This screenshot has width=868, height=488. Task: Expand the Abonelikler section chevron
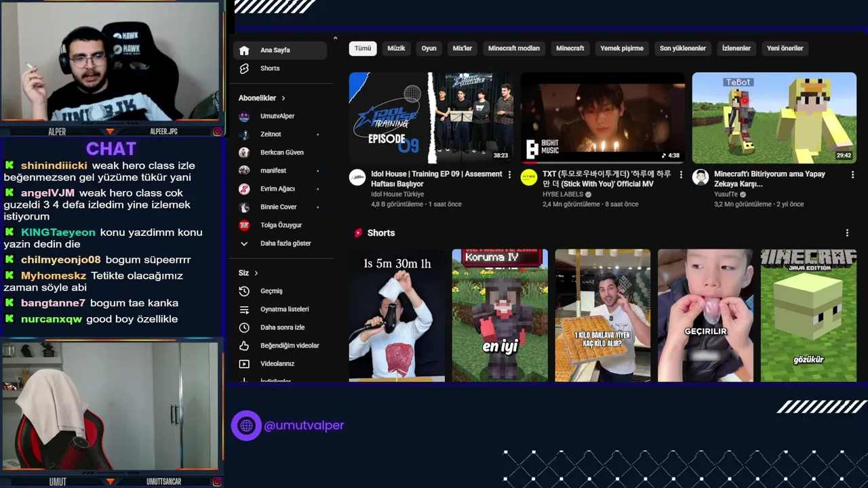283,98
